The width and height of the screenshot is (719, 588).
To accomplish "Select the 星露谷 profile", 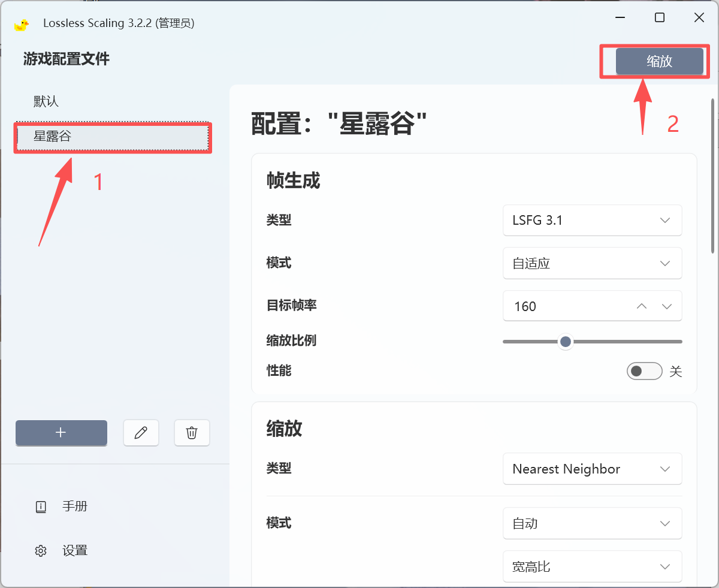I will tap(114, 137).
